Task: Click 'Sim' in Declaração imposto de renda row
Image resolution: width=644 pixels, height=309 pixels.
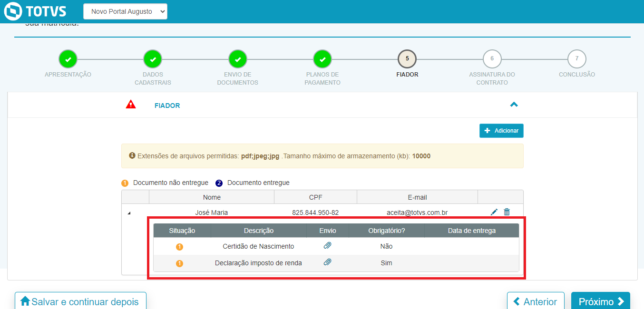Action: click(386, 263)
